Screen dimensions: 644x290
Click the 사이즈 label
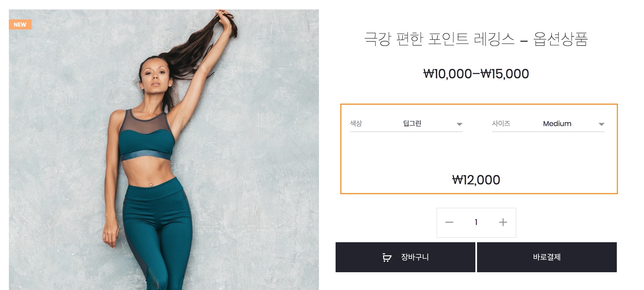pyautogui.click(x=501, y=123)
